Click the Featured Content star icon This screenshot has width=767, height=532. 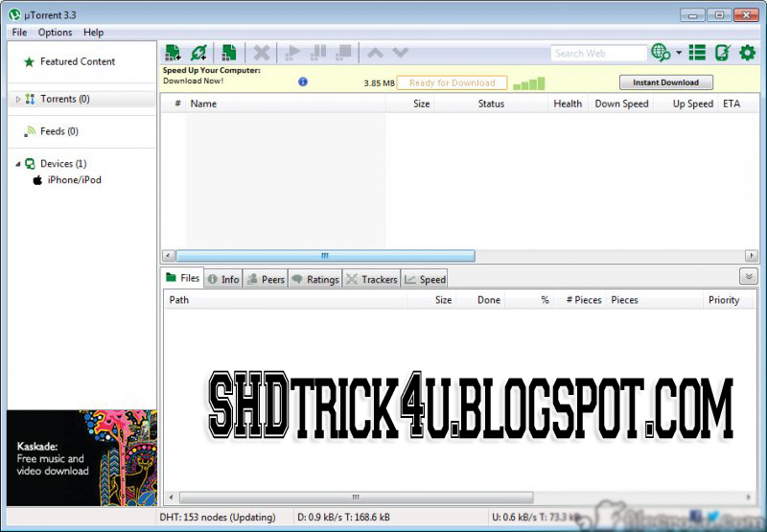(x=30, y=62)
